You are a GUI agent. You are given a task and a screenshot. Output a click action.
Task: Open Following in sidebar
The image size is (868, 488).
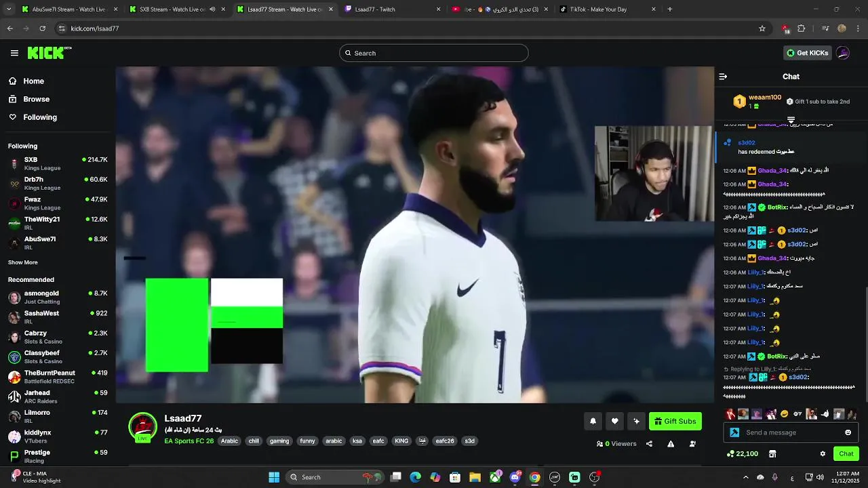33,117
